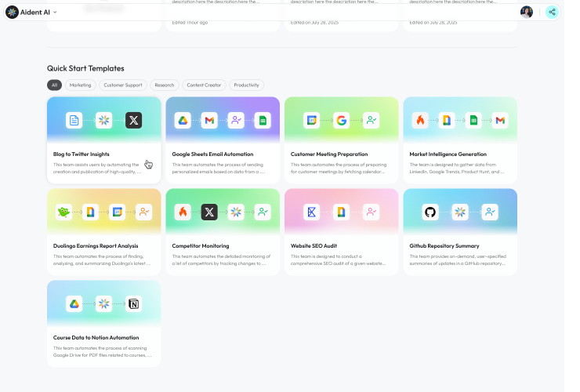Viewport: 580px width, 392px height.
Task: Click user-check icon in Github Repository Summary card
Action: (x=490, y=212)
